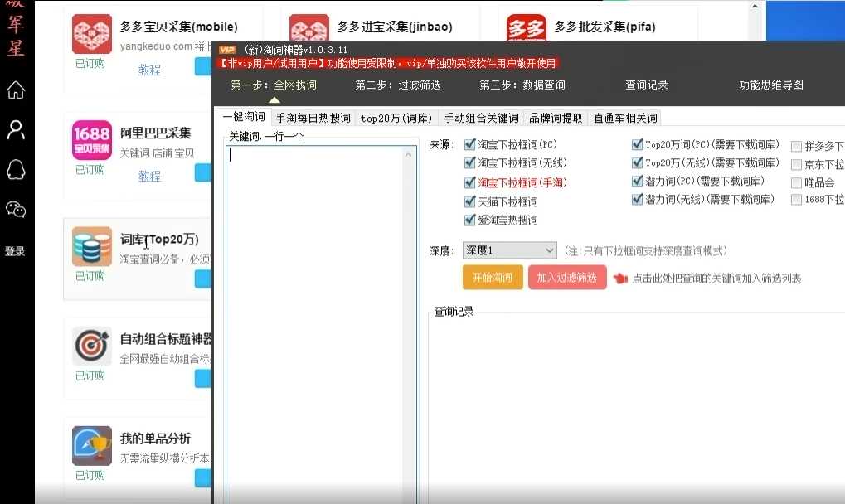Click the keyword text area scroll-up arrow
Image resolution: width=845 pixels, height=504 pixels.
point(409,154)
